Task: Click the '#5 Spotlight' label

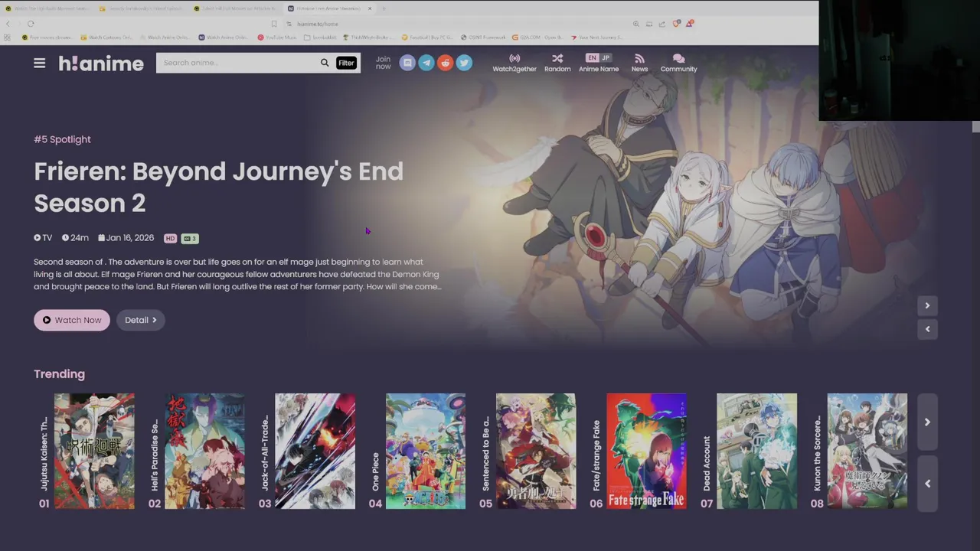Action: click(x=62, y=139)
